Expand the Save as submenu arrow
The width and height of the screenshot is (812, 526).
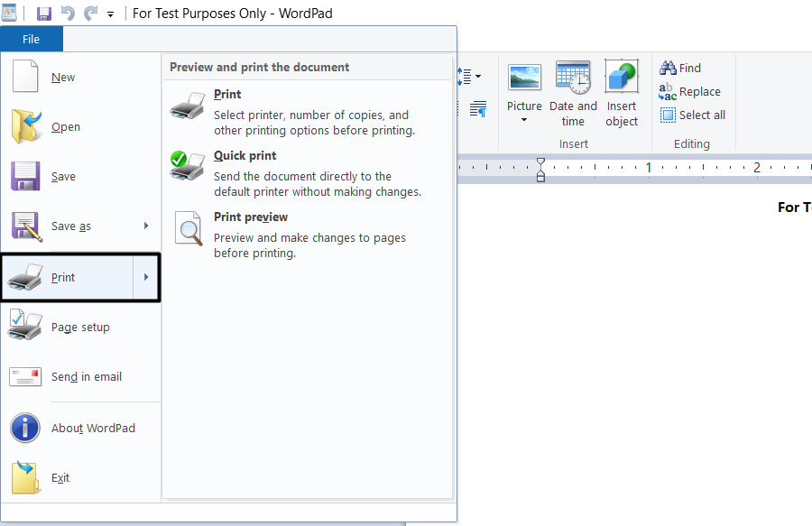pyautogui.click(x=147, y=226)
